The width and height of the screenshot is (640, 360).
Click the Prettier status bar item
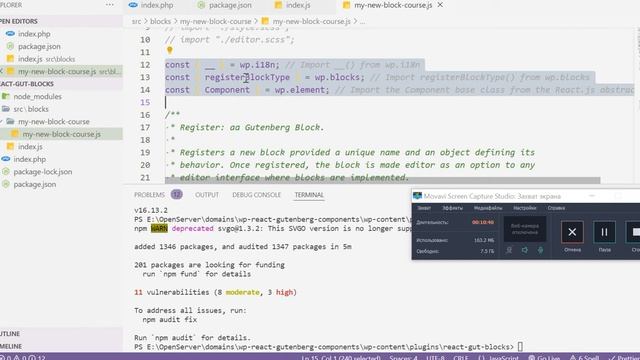point(624,358)
